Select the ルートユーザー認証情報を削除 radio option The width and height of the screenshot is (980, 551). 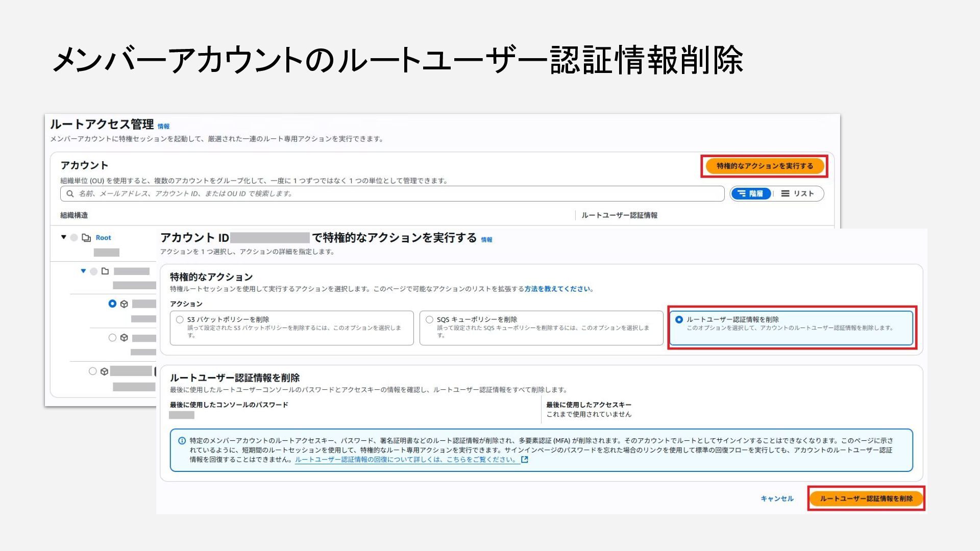coord(679,320)
